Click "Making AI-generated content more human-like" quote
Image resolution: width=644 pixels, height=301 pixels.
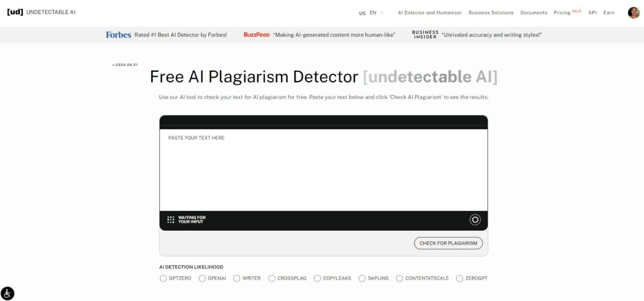coord(334,35)
